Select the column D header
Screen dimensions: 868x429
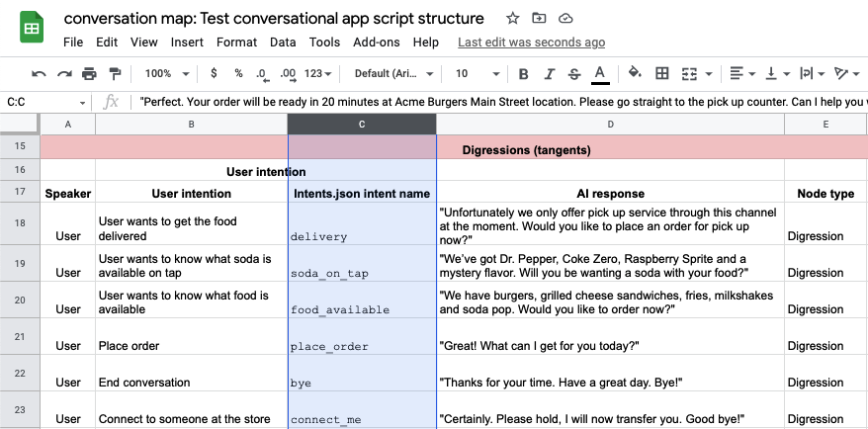tap(610, 124)
